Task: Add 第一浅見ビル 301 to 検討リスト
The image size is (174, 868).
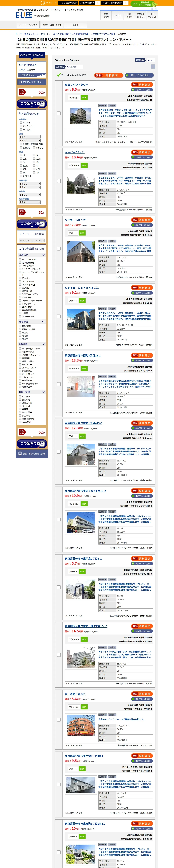Action: click(142, 699)
